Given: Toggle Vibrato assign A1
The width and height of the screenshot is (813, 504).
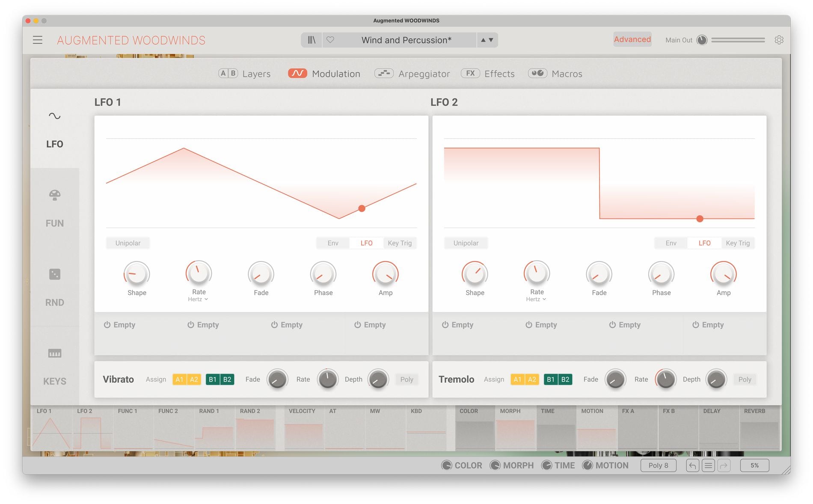Looking at the screenshot, I should click(x=179, y=379).
